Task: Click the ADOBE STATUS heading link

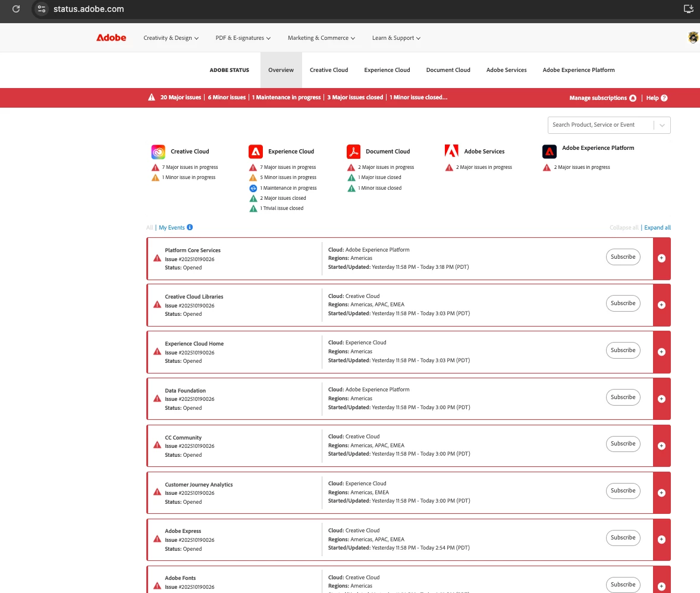Action: pos(230,70)
